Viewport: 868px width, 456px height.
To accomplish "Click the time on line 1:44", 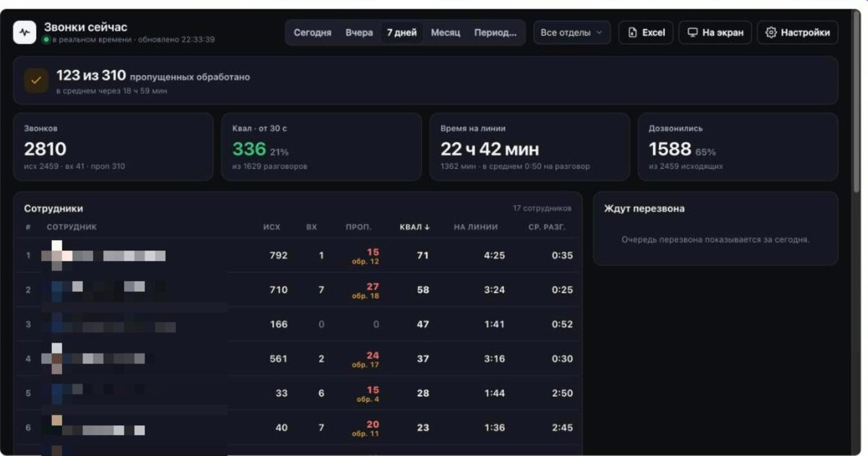I will pos(494,393).
